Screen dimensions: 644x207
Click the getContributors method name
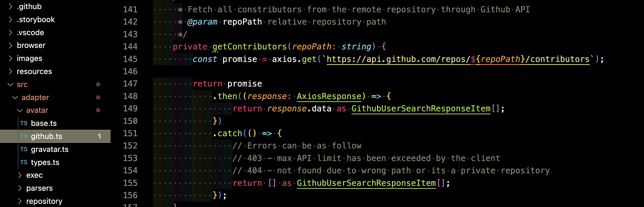pyautogui.click(x=249, y=46)
